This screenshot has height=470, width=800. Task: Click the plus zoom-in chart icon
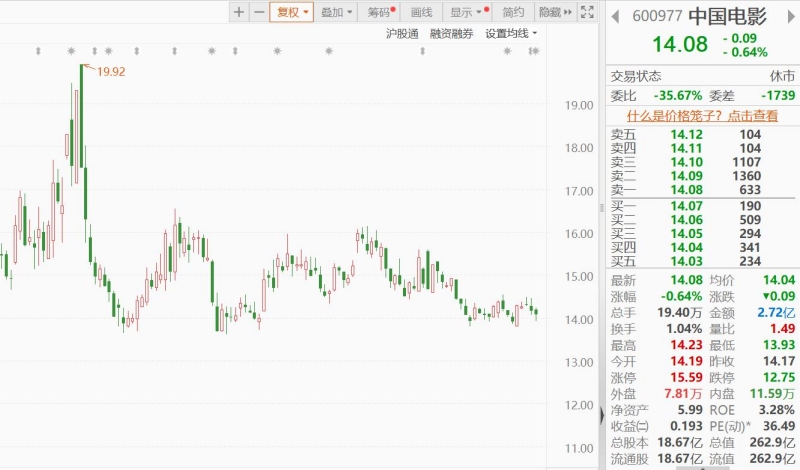(x=238, y=12)
